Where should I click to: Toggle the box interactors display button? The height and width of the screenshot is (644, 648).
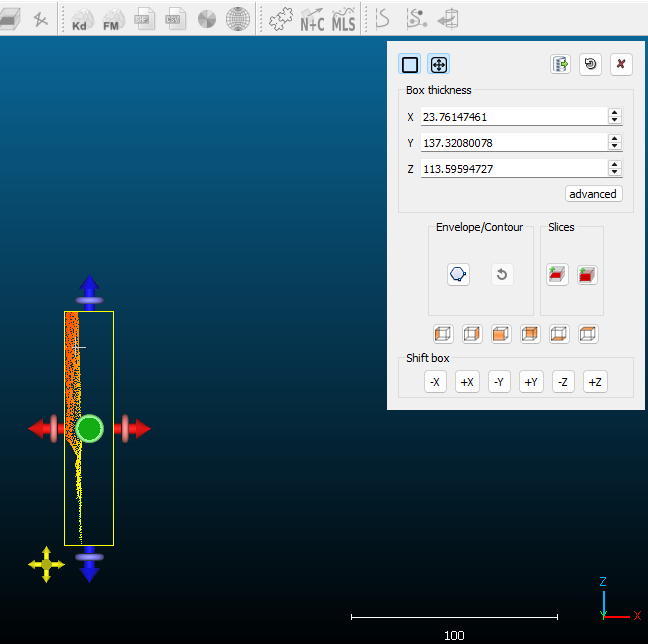pos(438,65)
